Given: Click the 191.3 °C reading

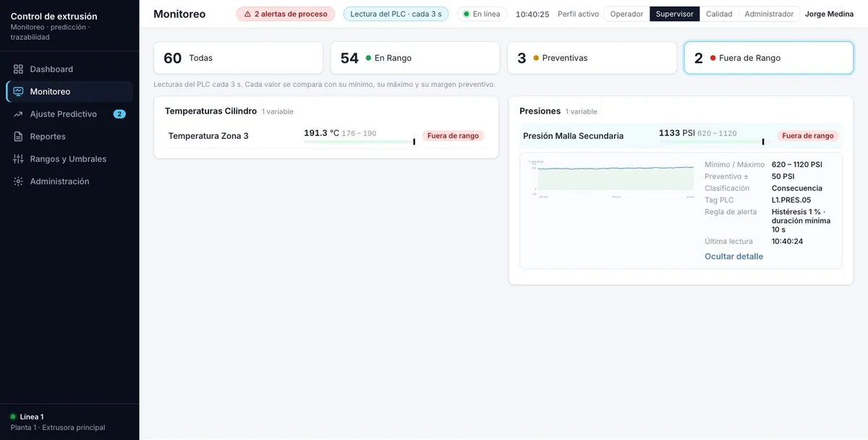Looking at the screenshot, I should pyautogui.click(x=321, y=133).
